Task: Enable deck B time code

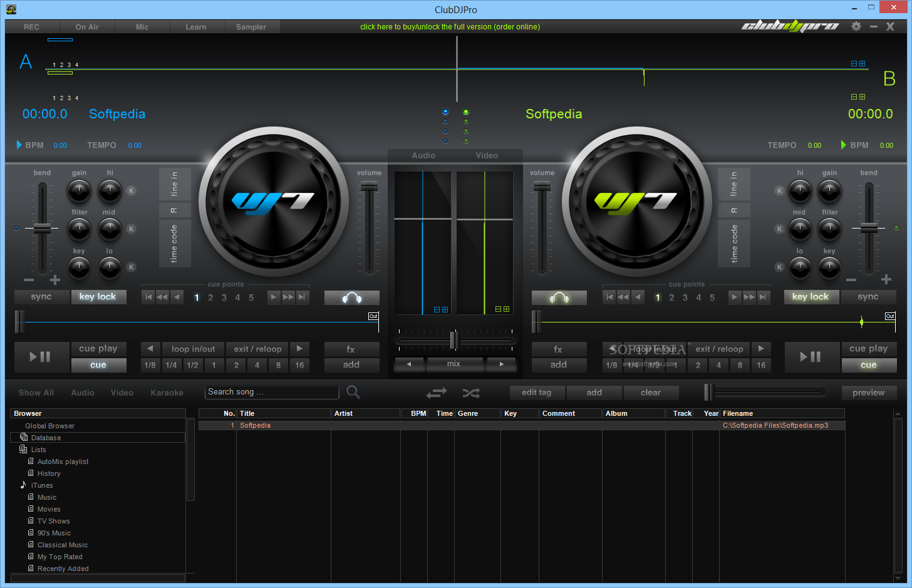Action: (734, 244)
